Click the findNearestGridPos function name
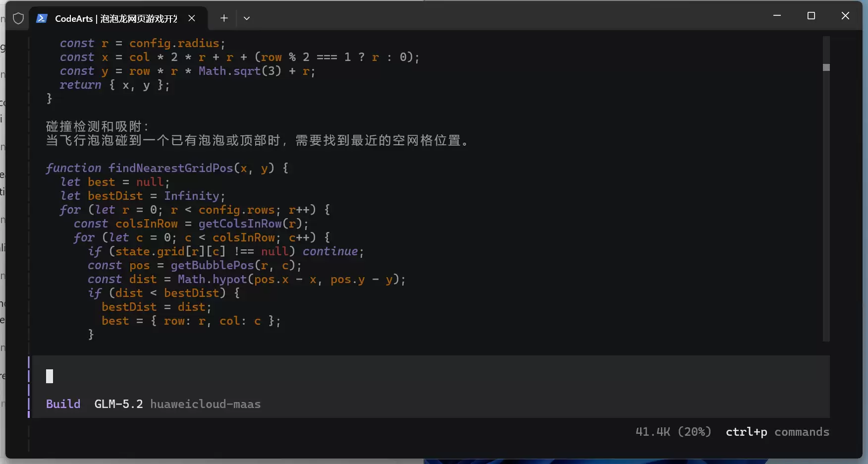868x464 pixels. [x=170, y=168]
